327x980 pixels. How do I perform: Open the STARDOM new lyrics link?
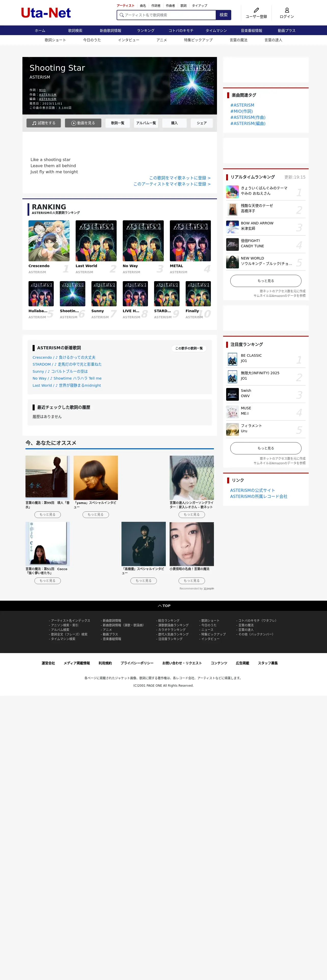click(67, 365)
